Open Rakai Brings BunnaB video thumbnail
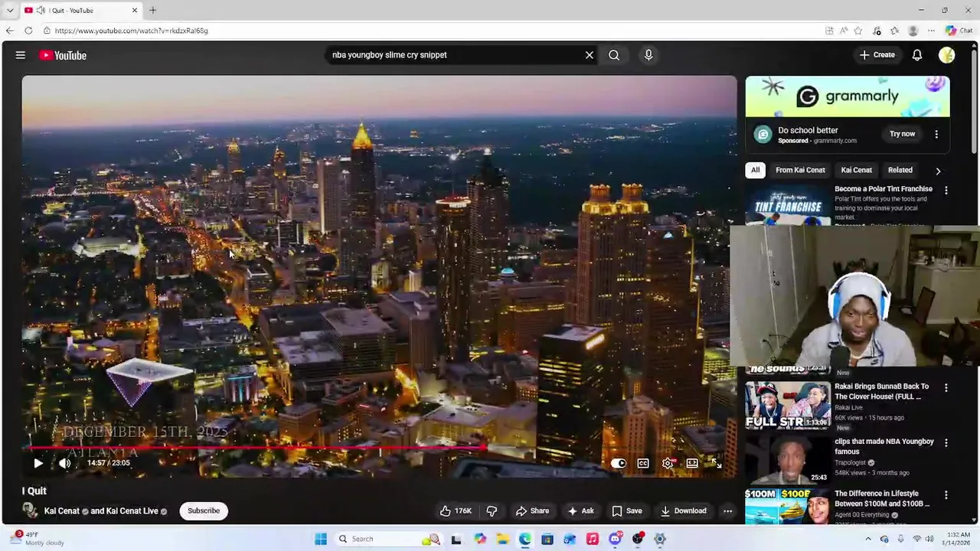This screenshot has height=551, width=980. point(788,405)
